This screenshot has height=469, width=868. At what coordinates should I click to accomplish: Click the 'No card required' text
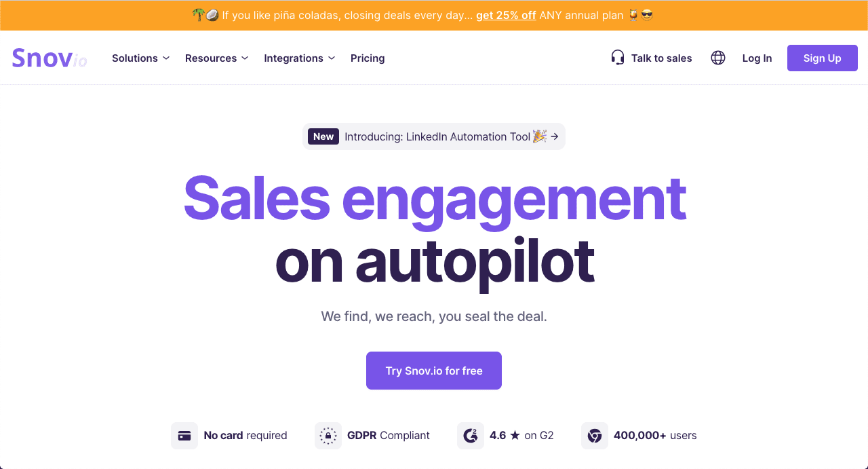pyautogui.click(x=245, y=436)
